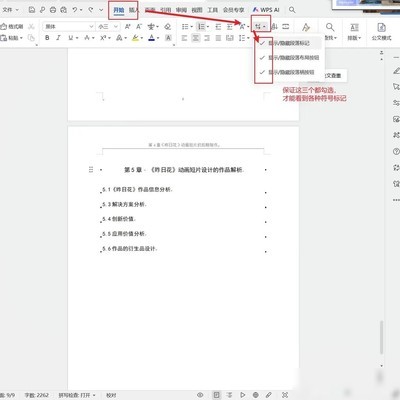Switch to outline view in status bar
400x400 pixels.
point(230,395)
